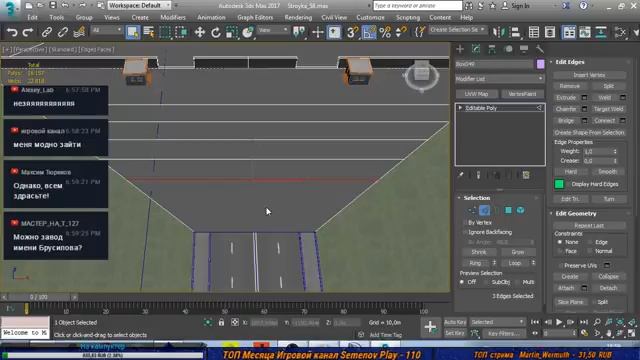Screen dimensions: 640x360
Task: Open the Utilities command panel tab
Action: 540,49
